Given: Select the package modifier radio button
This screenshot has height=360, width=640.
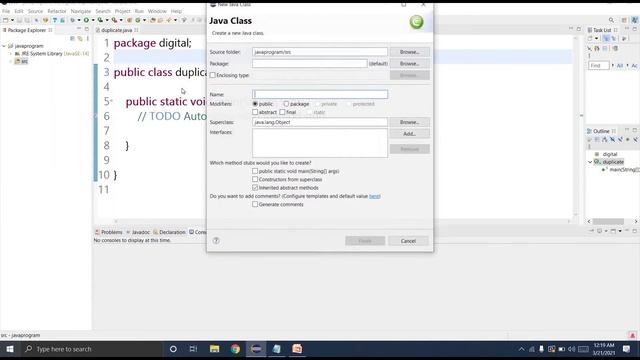Looking at the screenshot, I should tap(286, 104).
